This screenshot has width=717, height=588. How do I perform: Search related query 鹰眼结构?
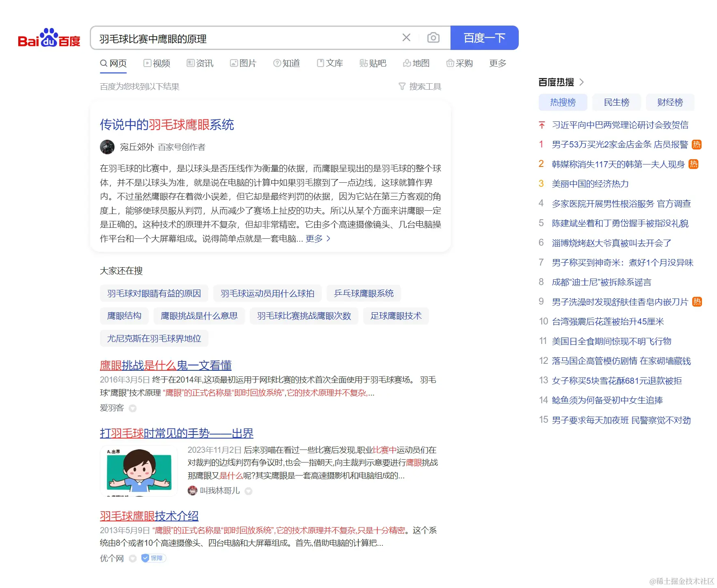[x=124, y=316]
